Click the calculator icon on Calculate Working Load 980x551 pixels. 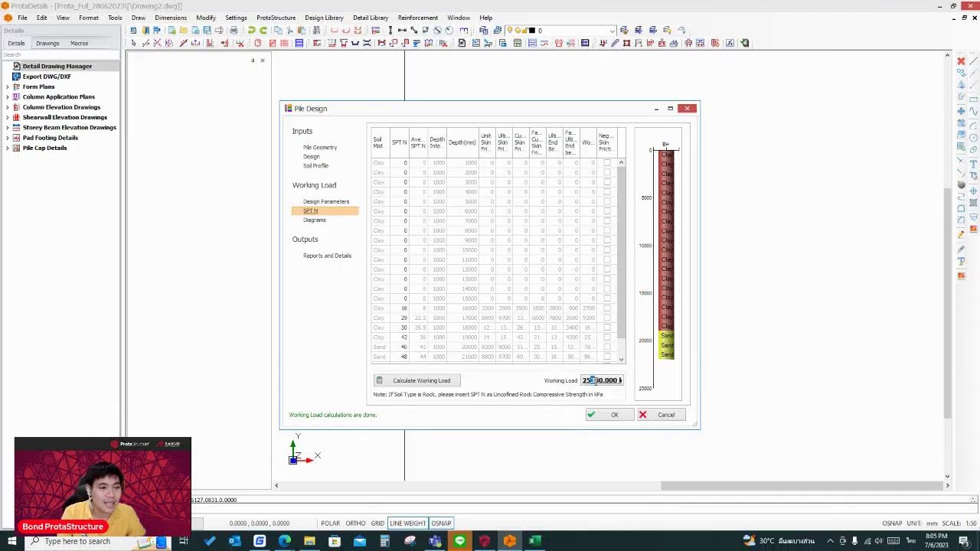379,380
